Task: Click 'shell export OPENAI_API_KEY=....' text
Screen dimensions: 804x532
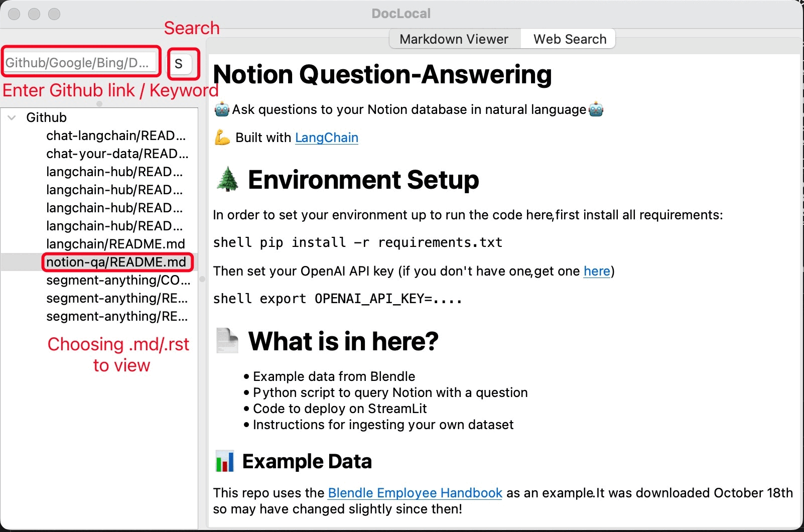Action: click(x=338, y=299)
